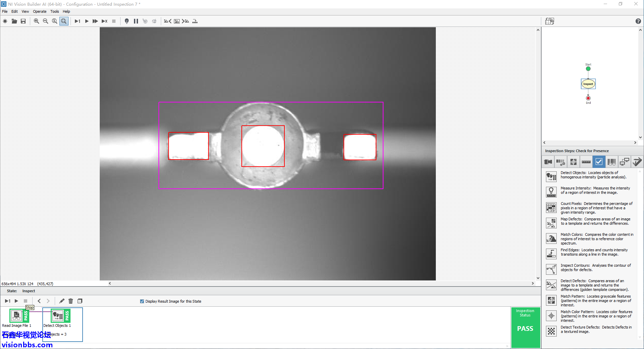Open the Acquire Images camera palette tab
This screenshot has height=349, width=644.
tap(548, 162)
